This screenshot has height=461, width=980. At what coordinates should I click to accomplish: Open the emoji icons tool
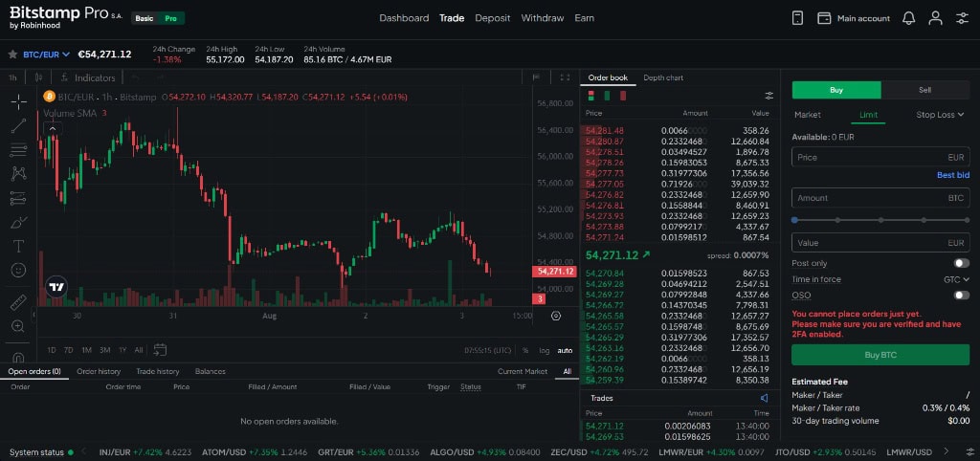click(19, 270)
